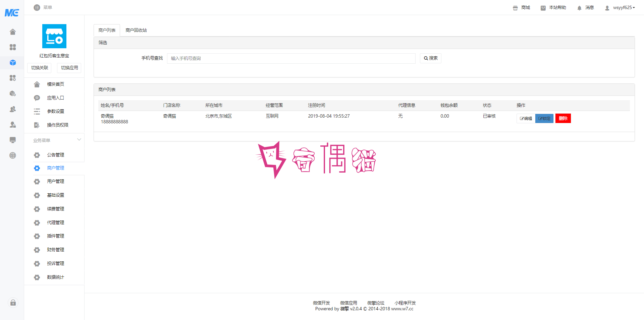Open the home icon in left rail
The image size is (644, 320).
[13, 32]
